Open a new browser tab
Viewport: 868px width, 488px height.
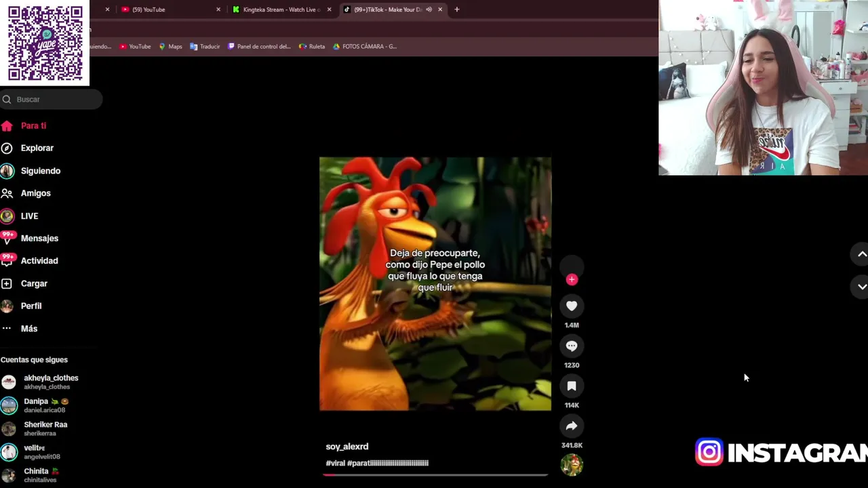[x=457, y=9]
